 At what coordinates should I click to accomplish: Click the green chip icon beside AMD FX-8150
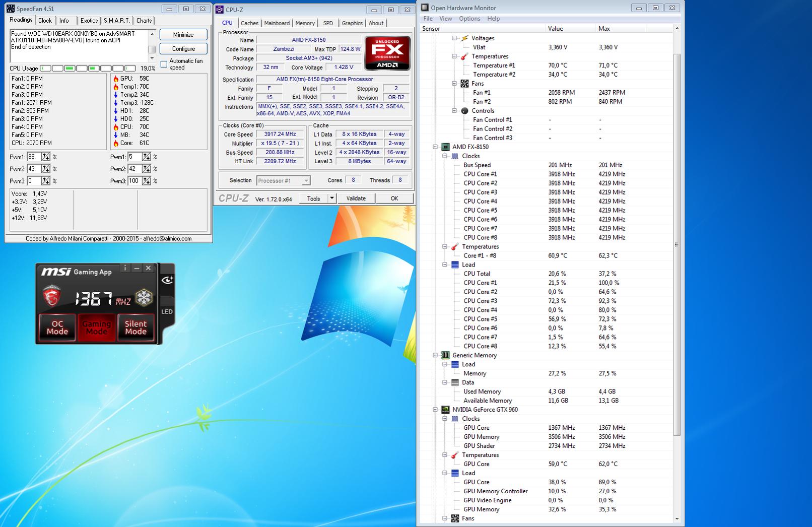pyautogui.click(x=445, y=147)
